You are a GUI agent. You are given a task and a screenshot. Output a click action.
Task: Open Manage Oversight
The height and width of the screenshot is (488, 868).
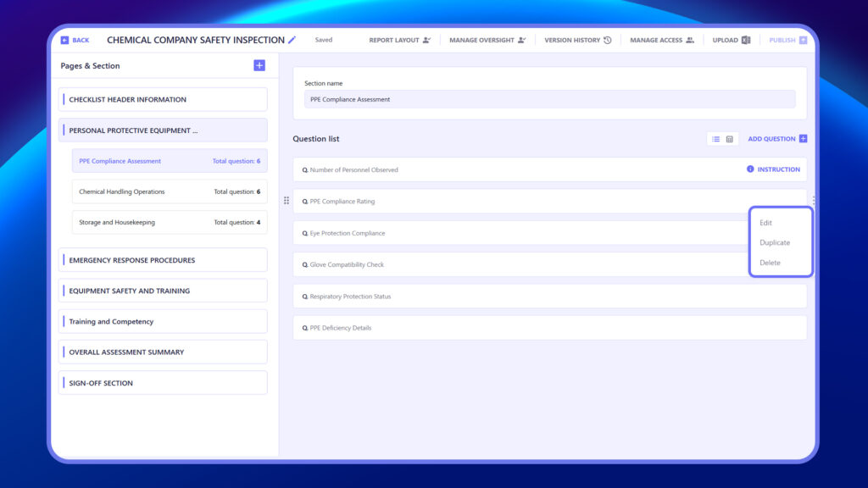click(x=487, y=40)
